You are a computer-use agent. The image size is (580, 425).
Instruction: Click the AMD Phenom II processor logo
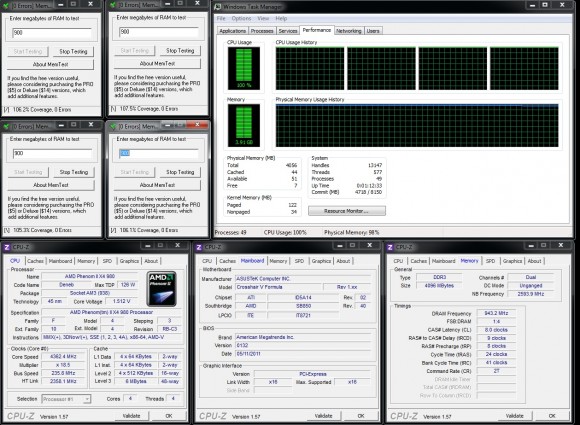click(x=161, y=289)
